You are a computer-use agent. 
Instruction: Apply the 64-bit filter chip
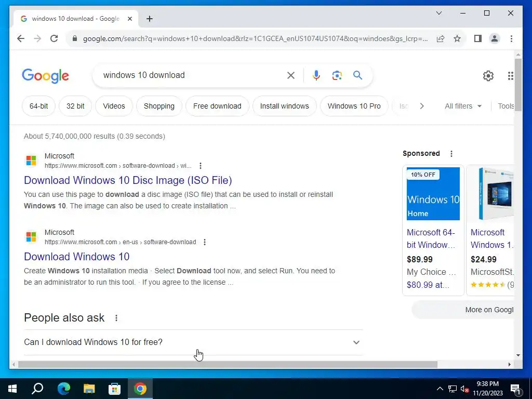pyautogui.click(x=38, y=106)
